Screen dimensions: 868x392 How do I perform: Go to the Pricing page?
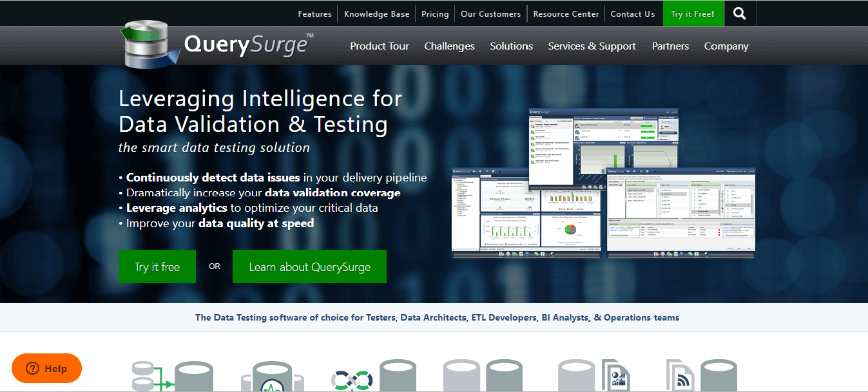435,14
